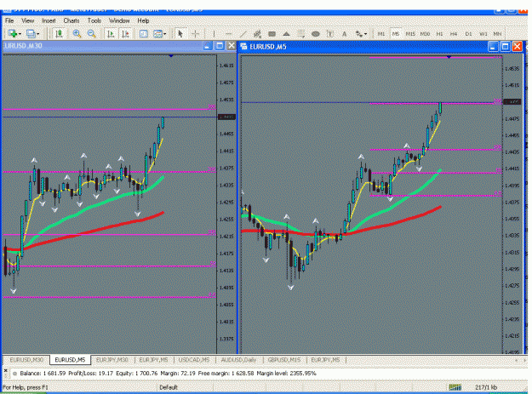Click the EURUSD,M5 window title icon

tap(243, 47)
